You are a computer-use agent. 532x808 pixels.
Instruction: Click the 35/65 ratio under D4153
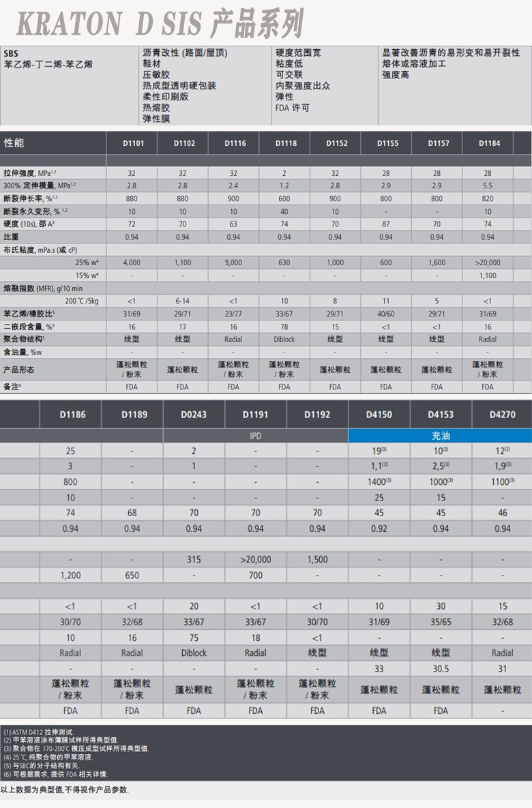tap(441, 622)
